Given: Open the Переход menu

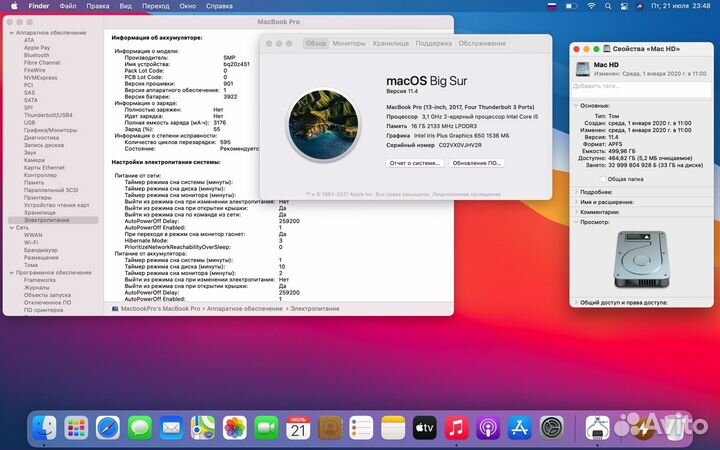Looking at the screenshot, I should (x=156, y=6).
